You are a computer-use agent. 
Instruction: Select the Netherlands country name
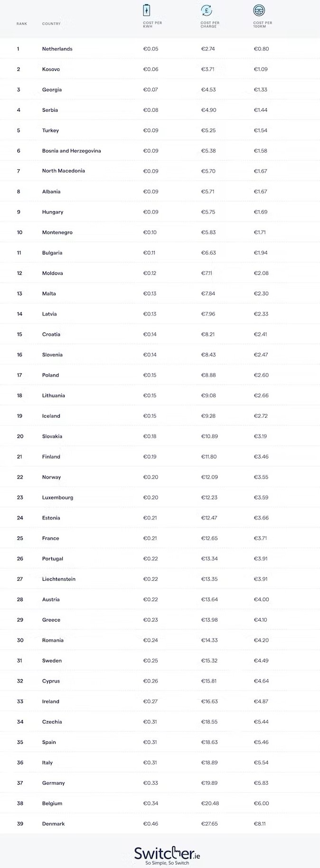[x=57, y=49]
